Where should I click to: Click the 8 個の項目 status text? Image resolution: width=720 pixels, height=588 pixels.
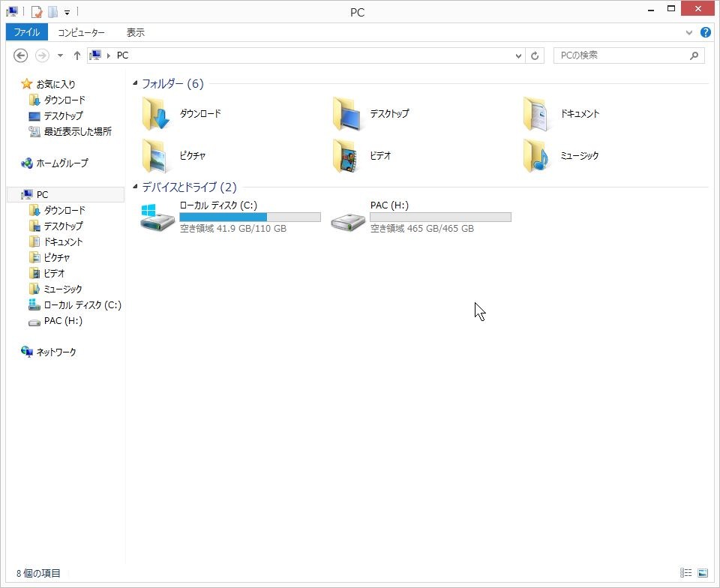tap(38, 573)
